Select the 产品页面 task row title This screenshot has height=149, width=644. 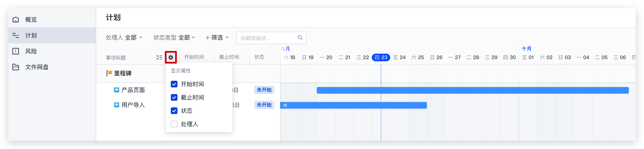133,90
